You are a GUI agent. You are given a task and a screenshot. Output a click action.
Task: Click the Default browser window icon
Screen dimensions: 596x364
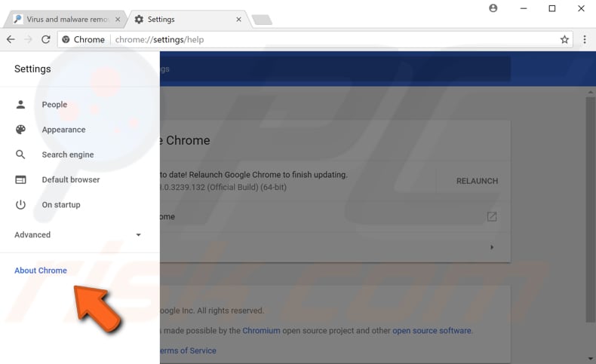point(20,179)
